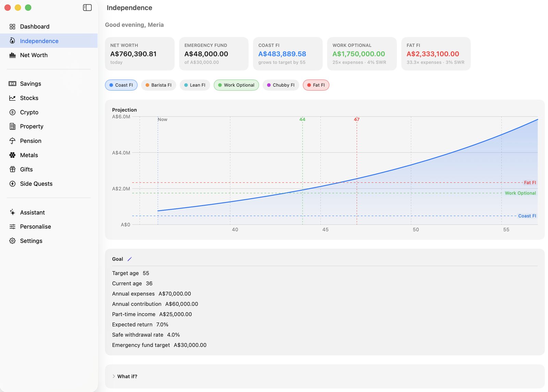Click the Savings banknote icon
The height and width of the screenshot is (392, 548).
(12, 84)
